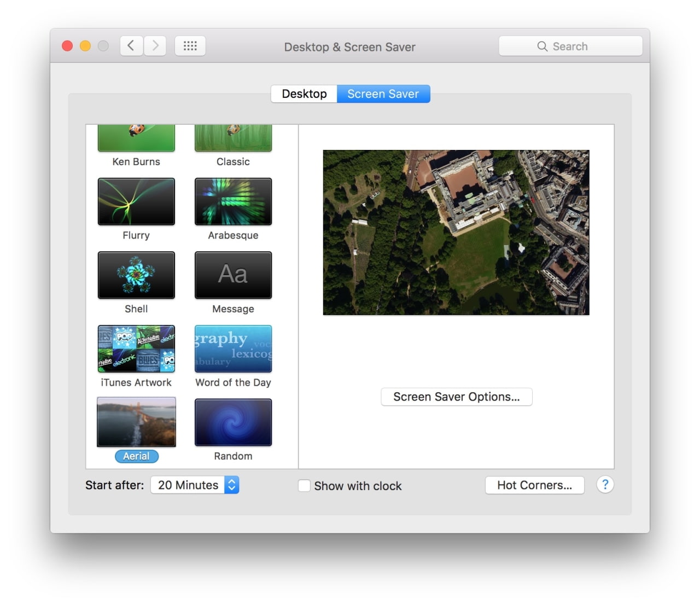Screen dimensions: 700x605
Task: Open the Start after duration menu
Action: 195,485
